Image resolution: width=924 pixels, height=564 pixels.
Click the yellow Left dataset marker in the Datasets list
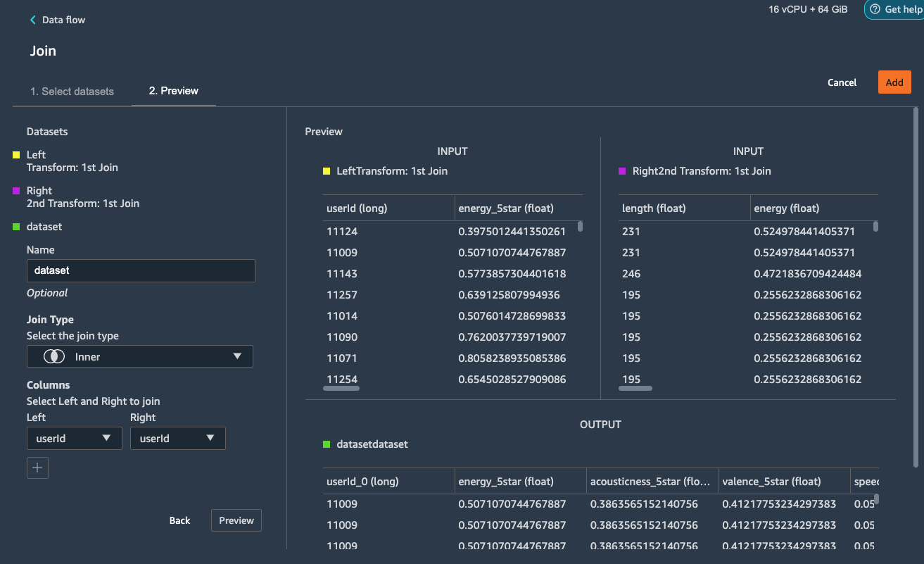coord(16,155)
